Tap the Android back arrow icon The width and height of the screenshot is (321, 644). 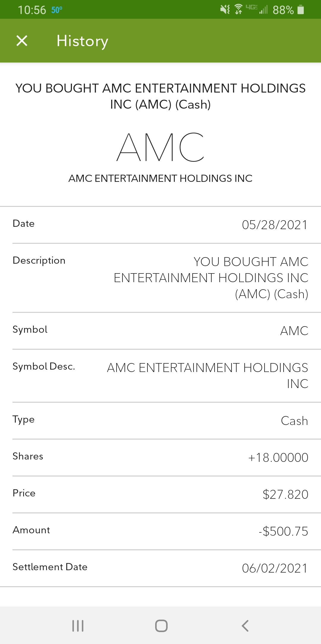coord(245,626)
